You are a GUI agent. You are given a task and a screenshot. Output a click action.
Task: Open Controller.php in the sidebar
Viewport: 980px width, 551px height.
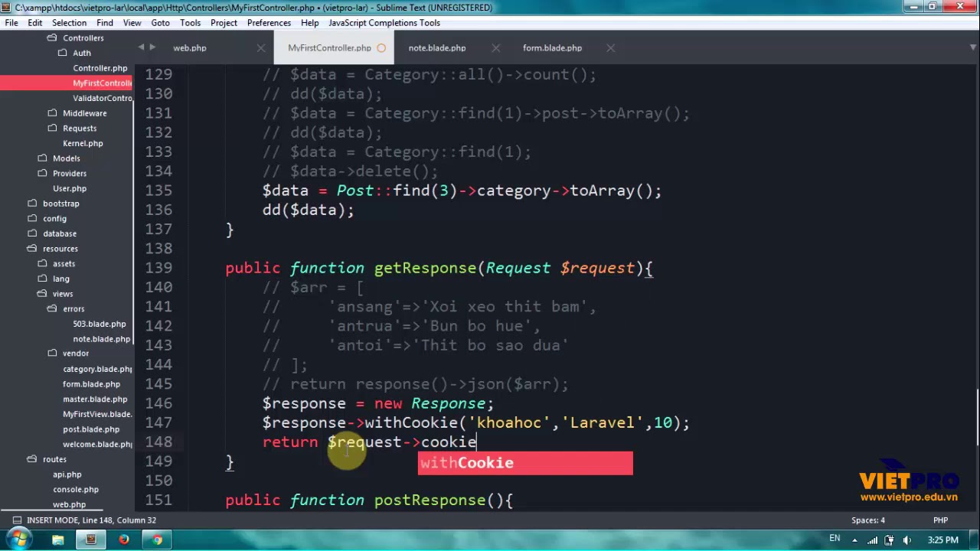tap(100, 68)
